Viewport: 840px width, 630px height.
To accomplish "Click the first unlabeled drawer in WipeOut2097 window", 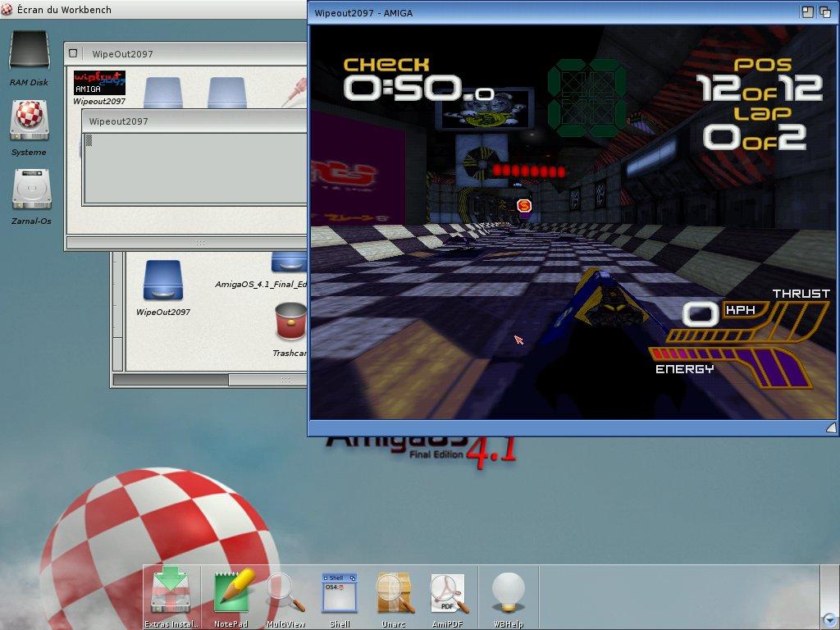I will tap(163, 93).
